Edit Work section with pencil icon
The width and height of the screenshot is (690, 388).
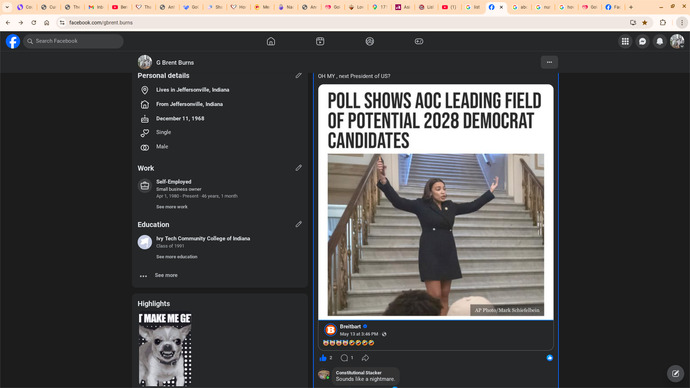click(x=299, y=168)
